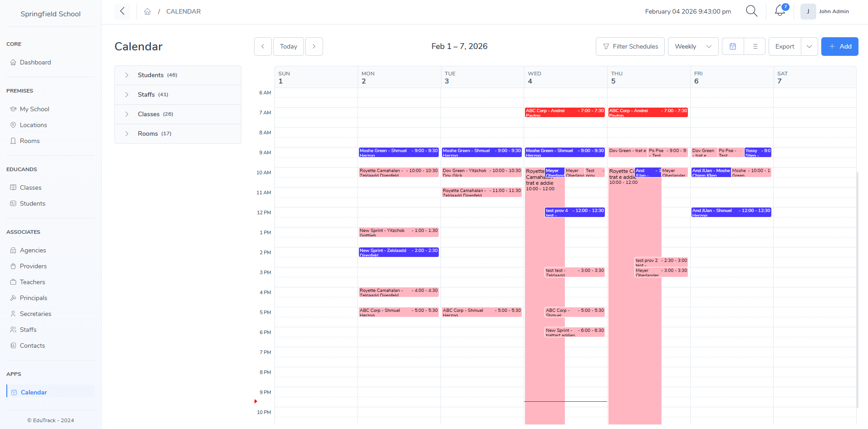The height and width of the screenshot is (429, 868).
Task: Click the home breadcrumb icon
Action: (147, 11)
